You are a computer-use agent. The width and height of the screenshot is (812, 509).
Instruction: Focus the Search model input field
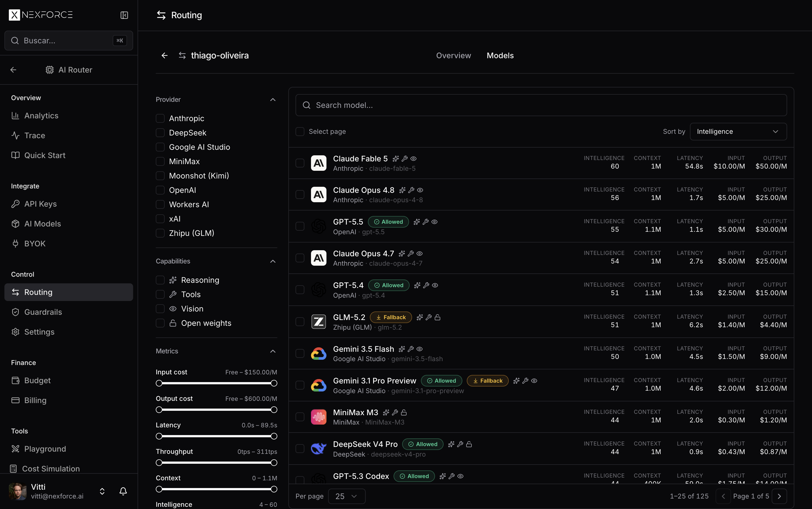(541, 105)
